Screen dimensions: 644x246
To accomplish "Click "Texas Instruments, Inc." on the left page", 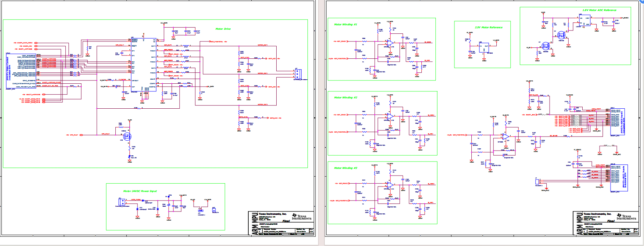I will point(273,214).
